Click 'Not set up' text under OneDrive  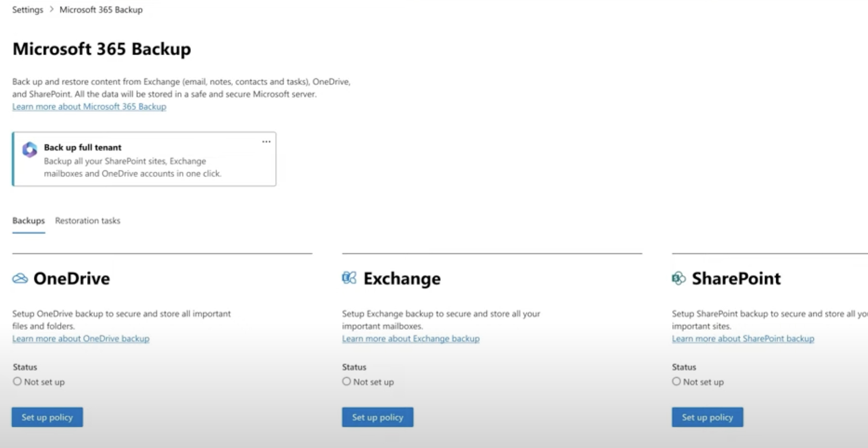(44, 382)
